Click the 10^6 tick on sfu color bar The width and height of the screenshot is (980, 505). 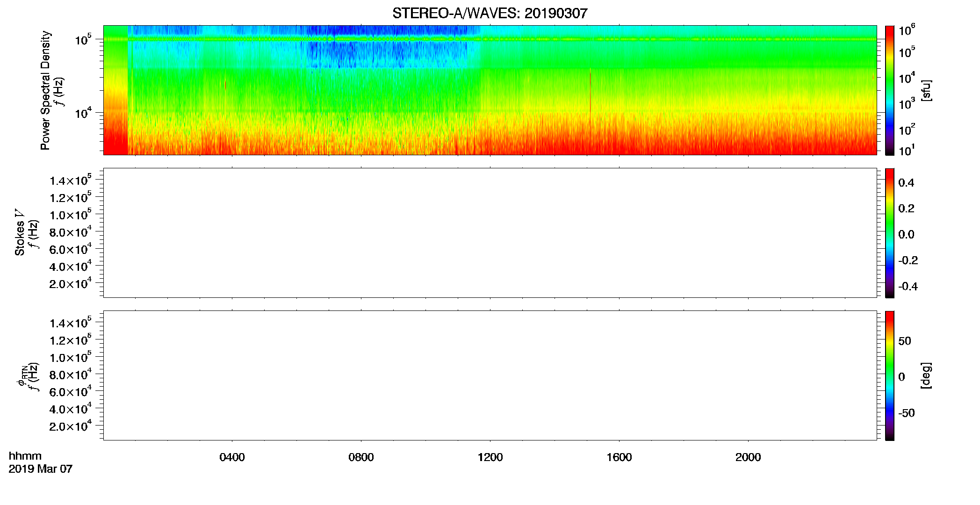click(x=907, y=30)
